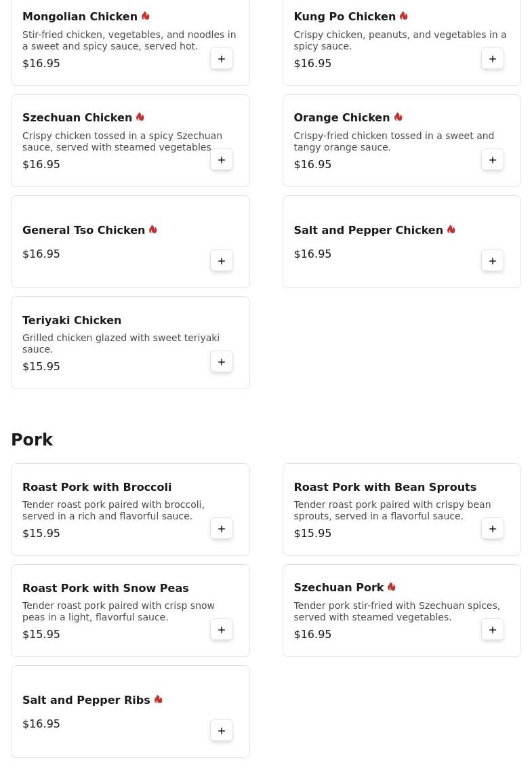
Task: Click plus for Roast Pork with Snow Peas
Action: [222, 630]
